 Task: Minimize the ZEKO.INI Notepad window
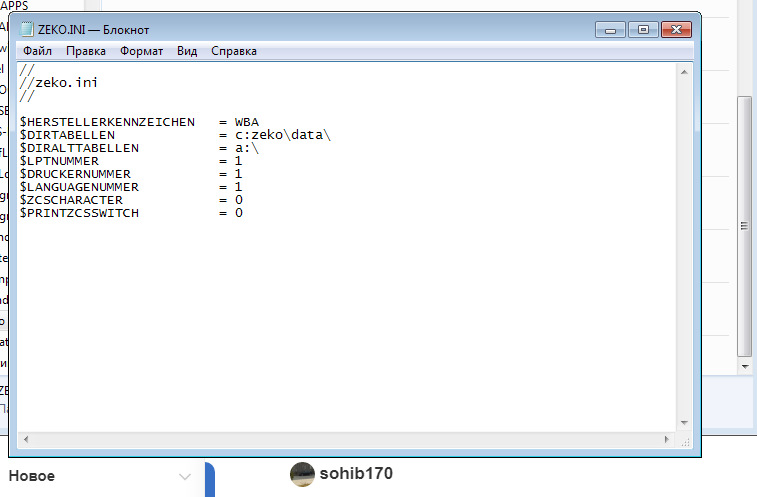[x=610, y=29]
